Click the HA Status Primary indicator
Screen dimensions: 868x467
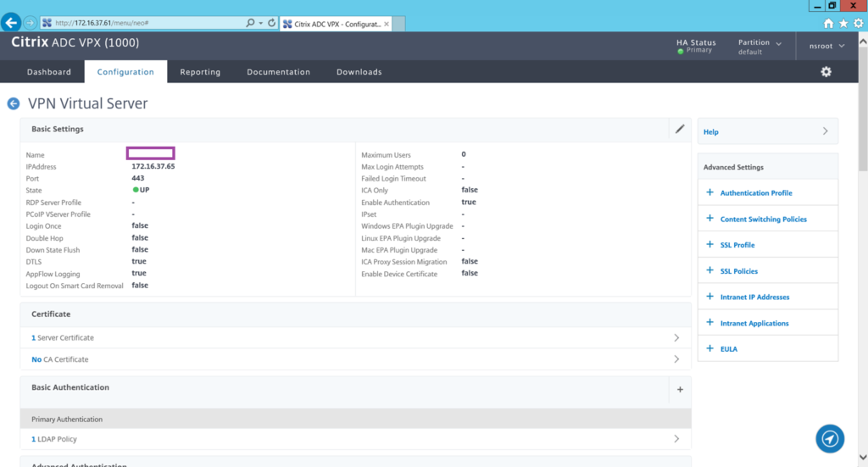coord(696,46)
